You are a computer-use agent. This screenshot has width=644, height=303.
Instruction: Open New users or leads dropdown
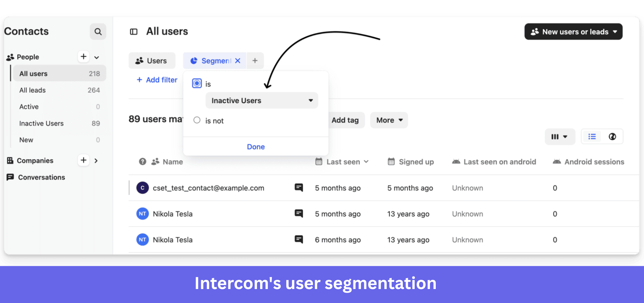[x=574, y=32]
